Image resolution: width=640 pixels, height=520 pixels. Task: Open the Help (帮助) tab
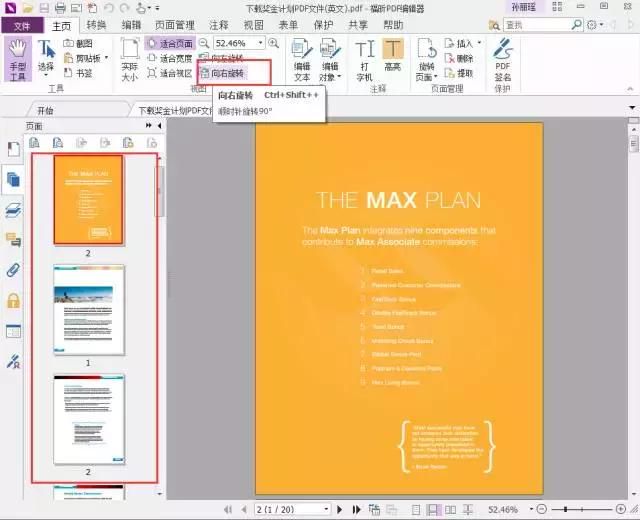point(393,25)
